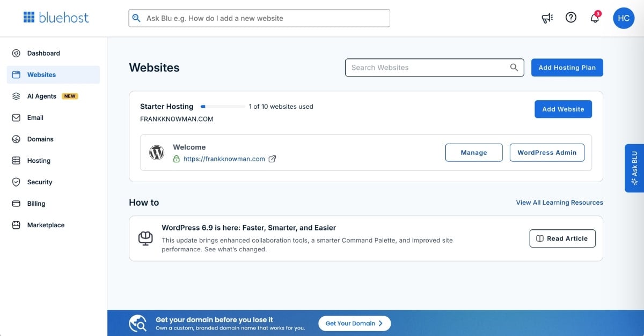Click the bluehost logo
Image resolution: width=644 pixels, height=336 pixels.
pyautogui.click(x=56, y=18)
